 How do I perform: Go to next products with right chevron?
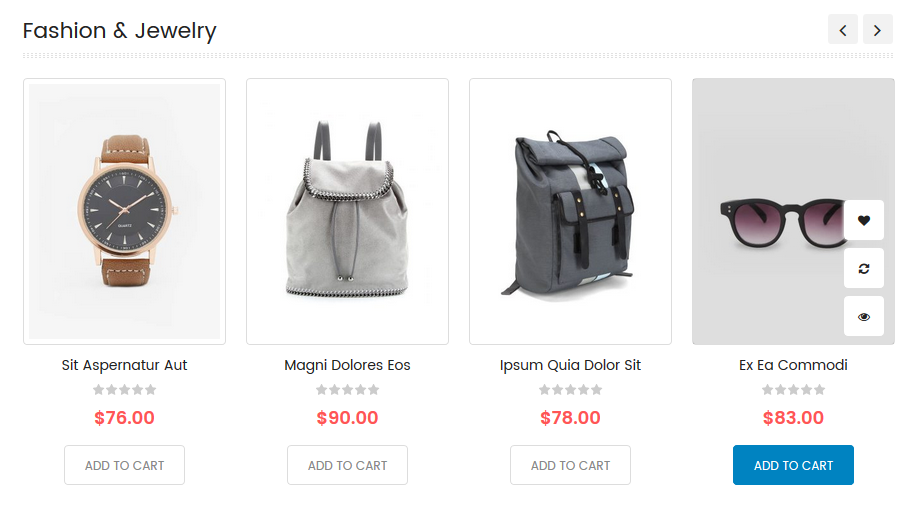coord(877,29)
